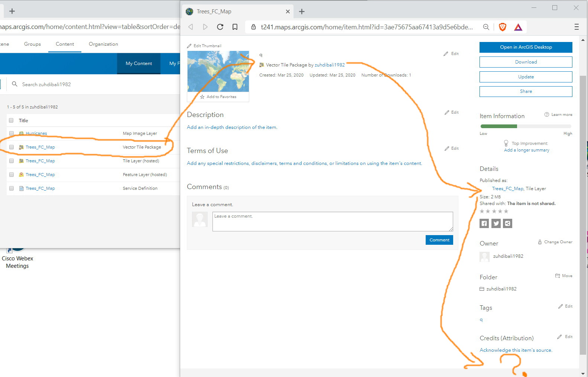Viewport: 588px width, 377px height.
Task: Click the zoom magnifier in the address bar
Action: [486, 27]
